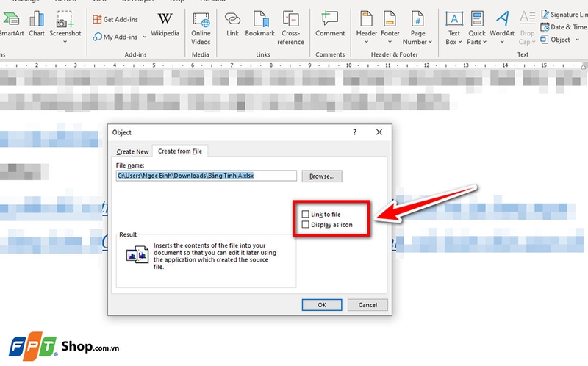This screenshot has height=366, width=588.
Task: Open the Header menu
Action: click(366, 27)
